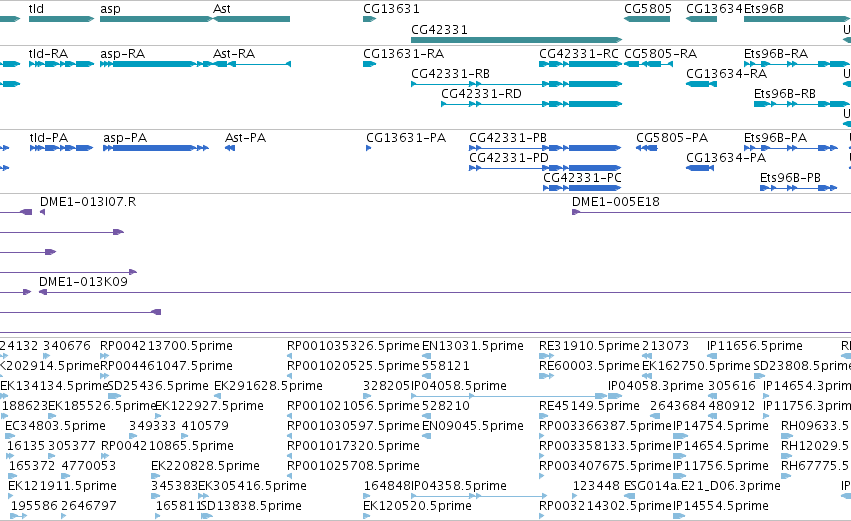851x521 pixels.
Task: Click the CG13631 gene label
Action: coord(391,9)
